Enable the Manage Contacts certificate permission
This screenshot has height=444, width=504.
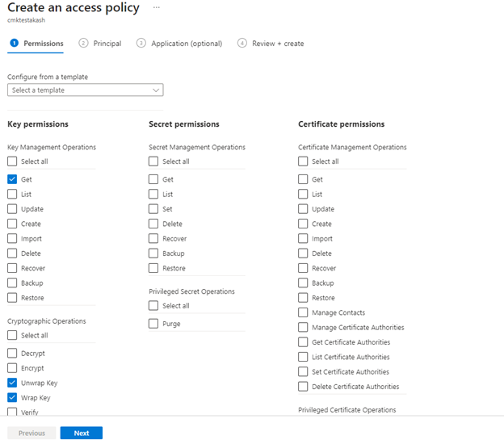[303, 312]
